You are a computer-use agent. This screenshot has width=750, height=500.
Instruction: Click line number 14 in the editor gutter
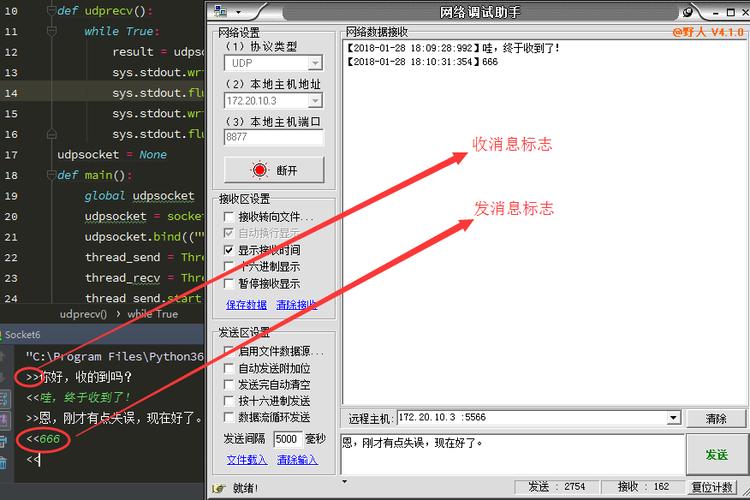click(11, 93)
